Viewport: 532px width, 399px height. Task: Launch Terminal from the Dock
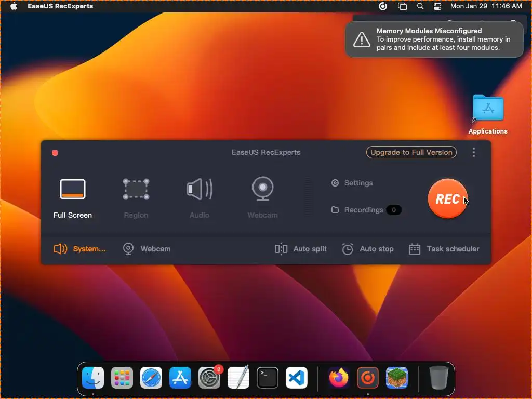[x=268, y=378]
